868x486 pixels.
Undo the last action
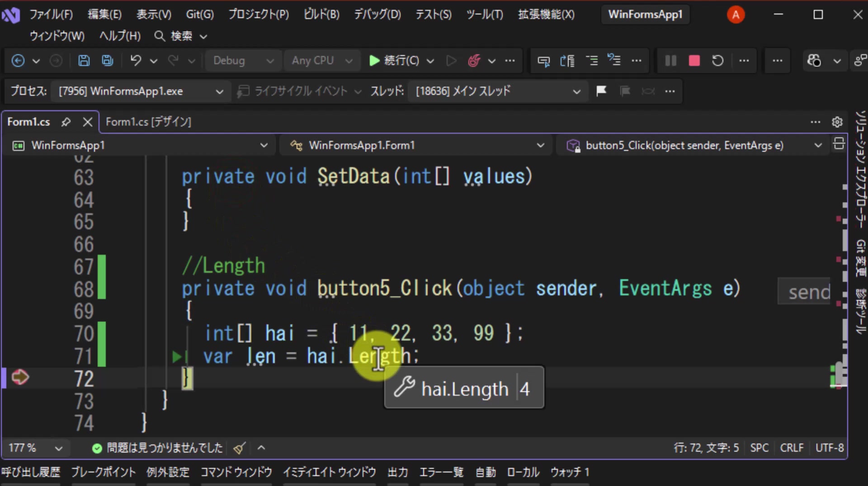click(x=136, y=61)
